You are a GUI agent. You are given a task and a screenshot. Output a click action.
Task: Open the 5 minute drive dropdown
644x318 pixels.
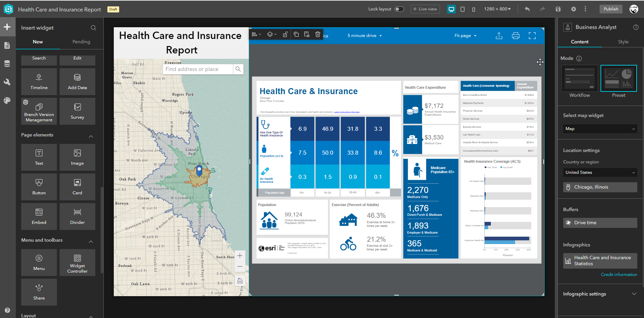coord(365,35)
